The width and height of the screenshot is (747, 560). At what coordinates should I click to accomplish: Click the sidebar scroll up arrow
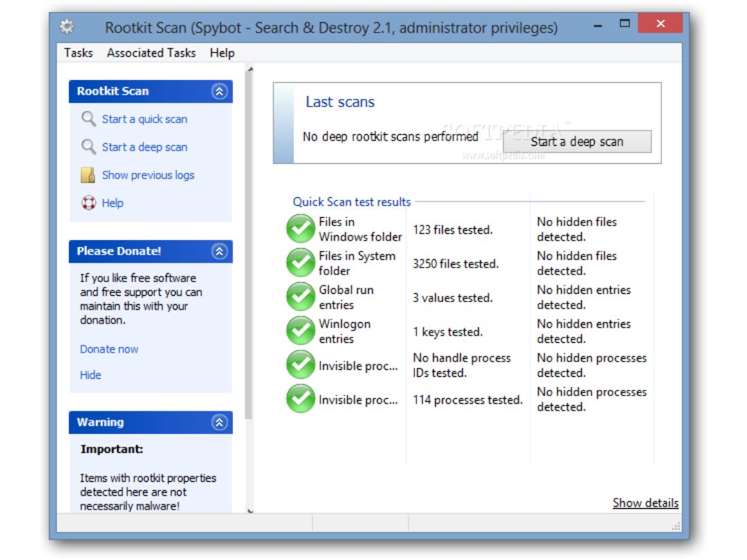click(250, 70)
